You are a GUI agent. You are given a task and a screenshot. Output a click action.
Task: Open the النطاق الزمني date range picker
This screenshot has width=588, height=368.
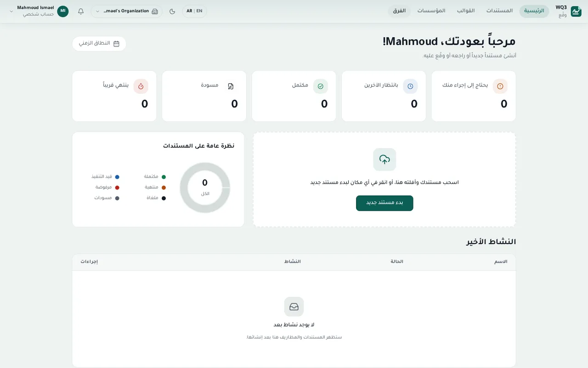[99, 44]
